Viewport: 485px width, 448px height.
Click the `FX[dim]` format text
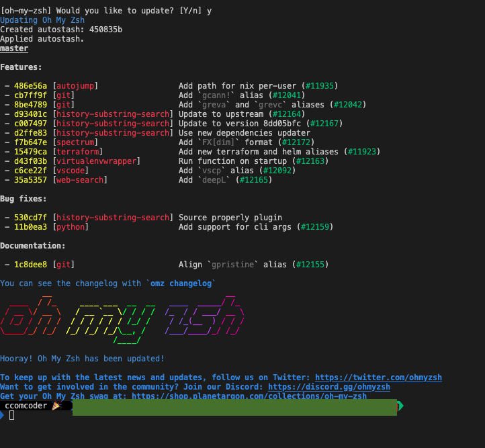click(x=219, y=142)
